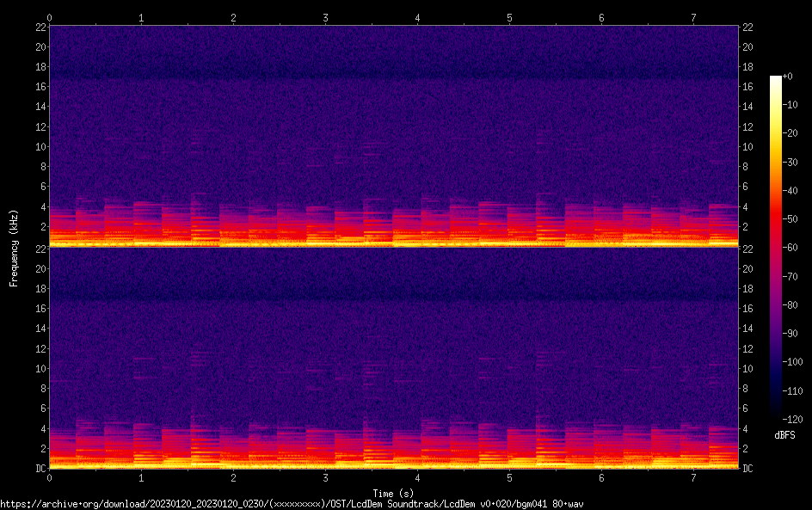Click the 6-second tick on the bottom time axis
The height and width of the screenshot is (510, 812).
(x=601, y=477)
